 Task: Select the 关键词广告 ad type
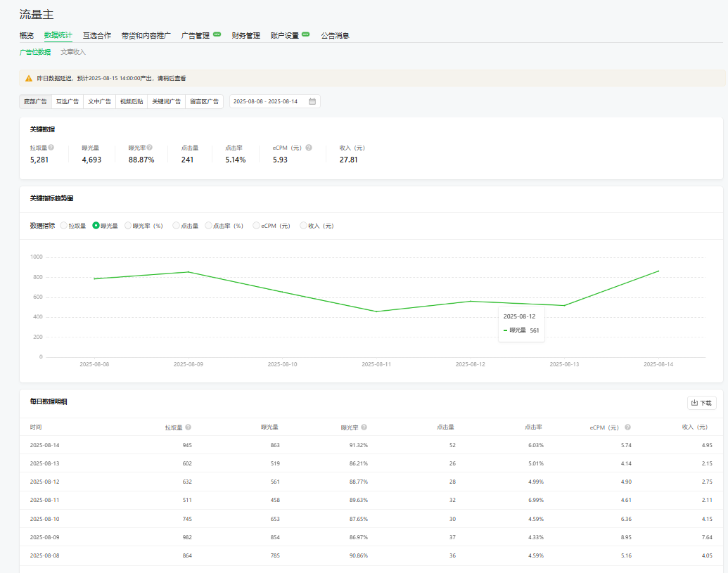click(166, 102)
